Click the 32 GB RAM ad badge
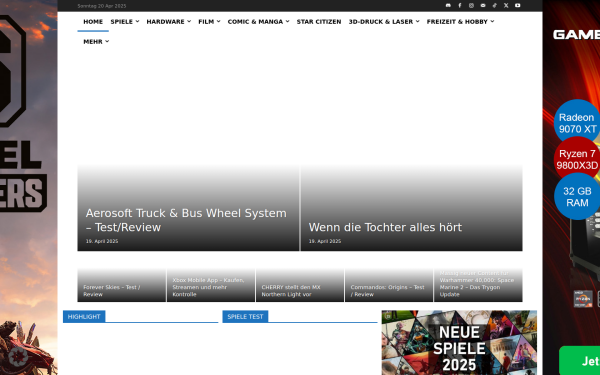 [x=577, y=196]
